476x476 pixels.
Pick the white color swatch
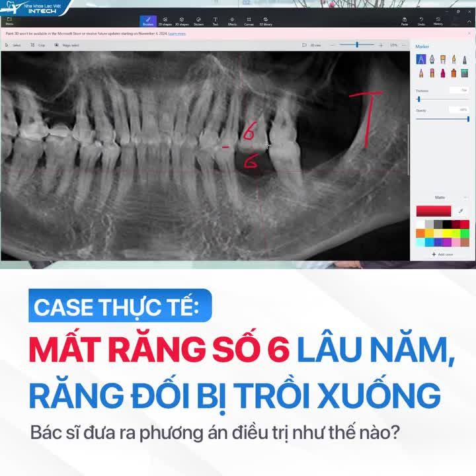click(420, 224)
